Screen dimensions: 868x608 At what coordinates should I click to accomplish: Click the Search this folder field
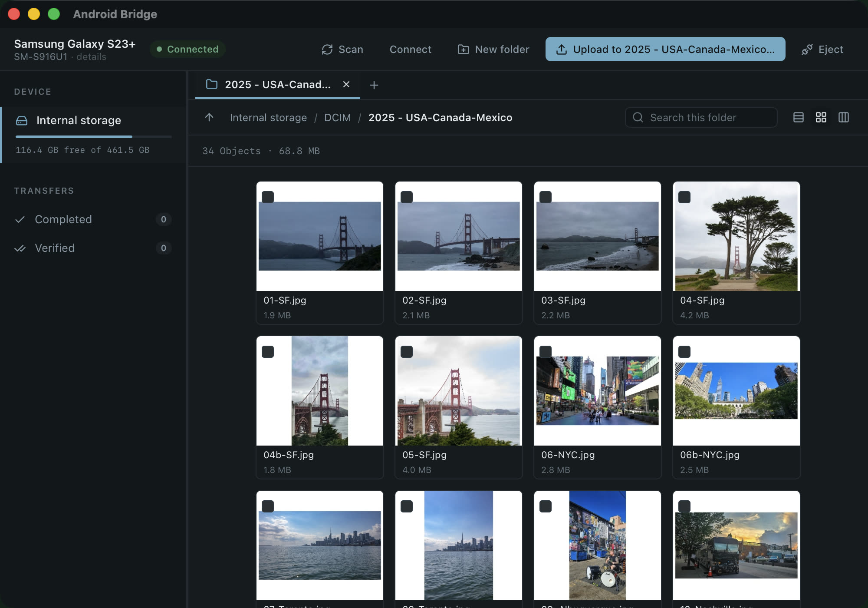pyautogui.click(x=701, y=117)
